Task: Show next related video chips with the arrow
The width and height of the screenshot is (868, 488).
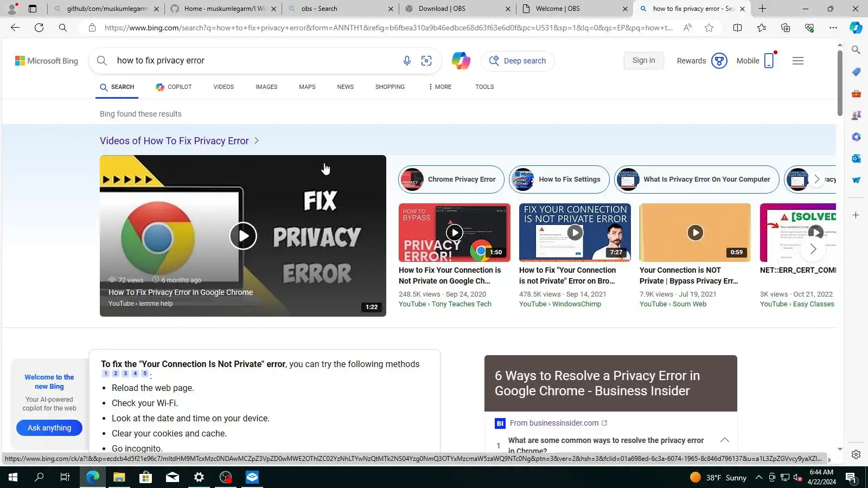Action: [x=816, y=179]
